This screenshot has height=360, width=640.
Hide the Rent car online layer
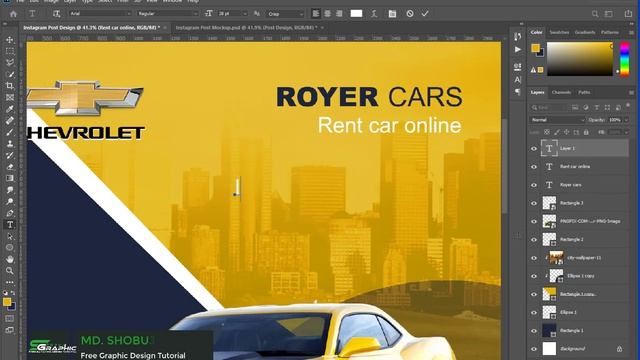coord(534,167)
